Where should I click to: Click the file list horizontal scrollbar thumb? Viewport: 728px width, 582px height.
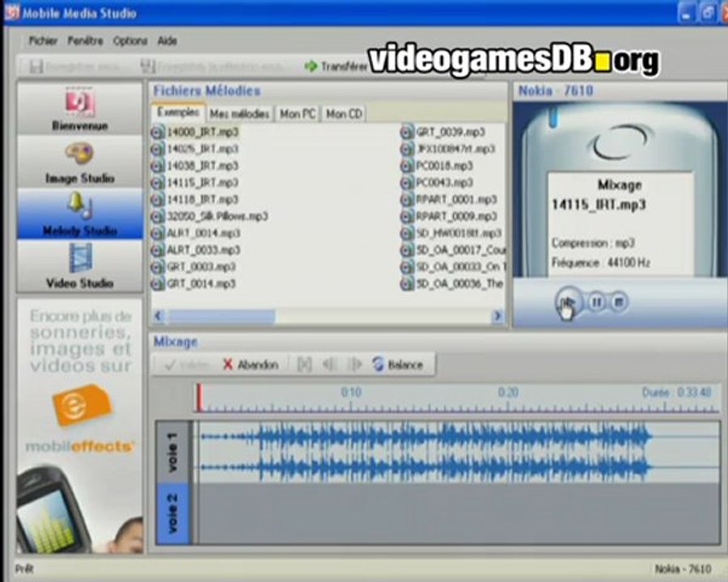click(x=222, y=317)
